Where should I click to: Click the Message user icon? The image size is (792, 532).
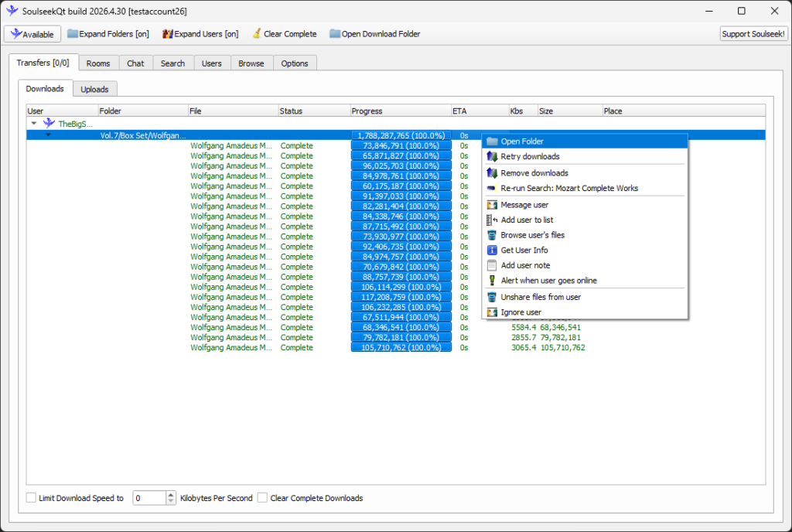pyautogui.click(x=492, y=205)
